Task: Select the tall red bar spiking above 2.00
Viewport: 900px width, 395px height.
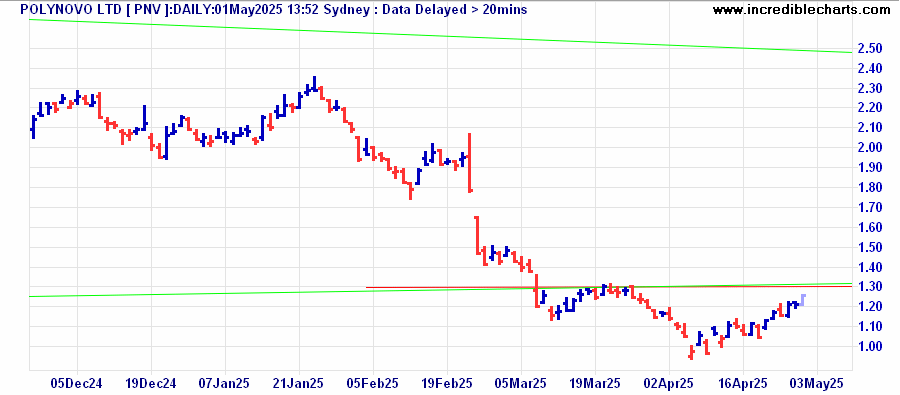Action: coord(470,162)
